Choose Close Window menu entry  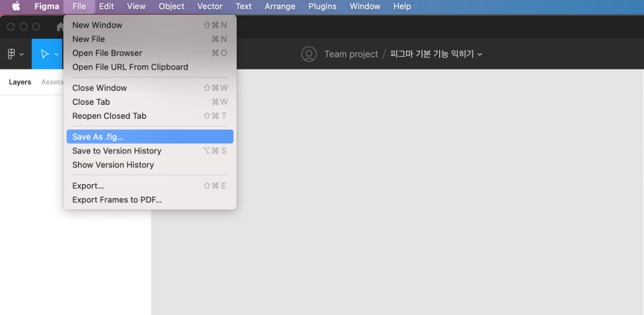[x=150, y=88]
